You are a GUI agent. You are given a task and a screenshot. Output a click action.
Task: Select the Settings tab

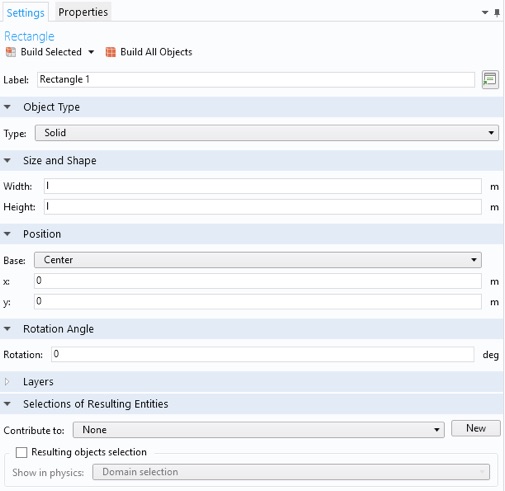pos(25,13)
